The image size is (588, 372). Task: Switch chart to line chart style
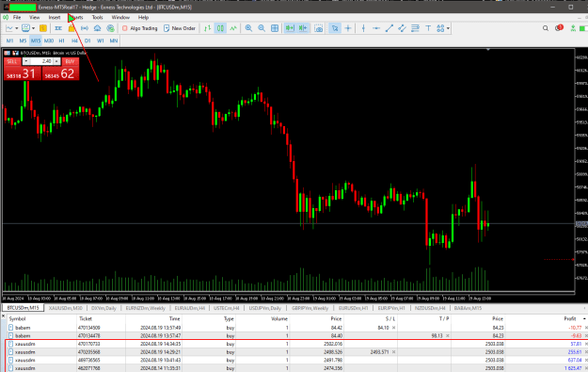coord(233,28)
